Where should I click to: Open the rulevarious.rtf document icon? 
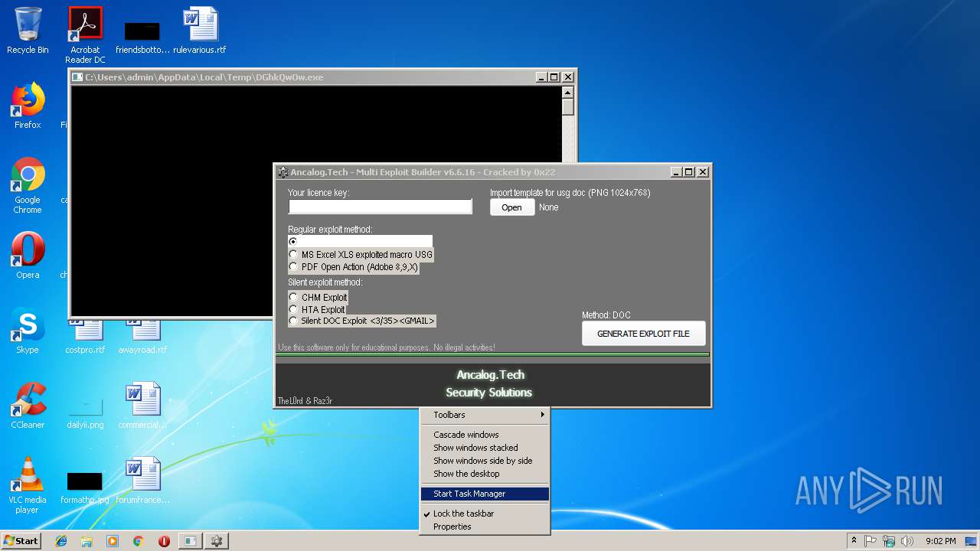coord(200,31)
